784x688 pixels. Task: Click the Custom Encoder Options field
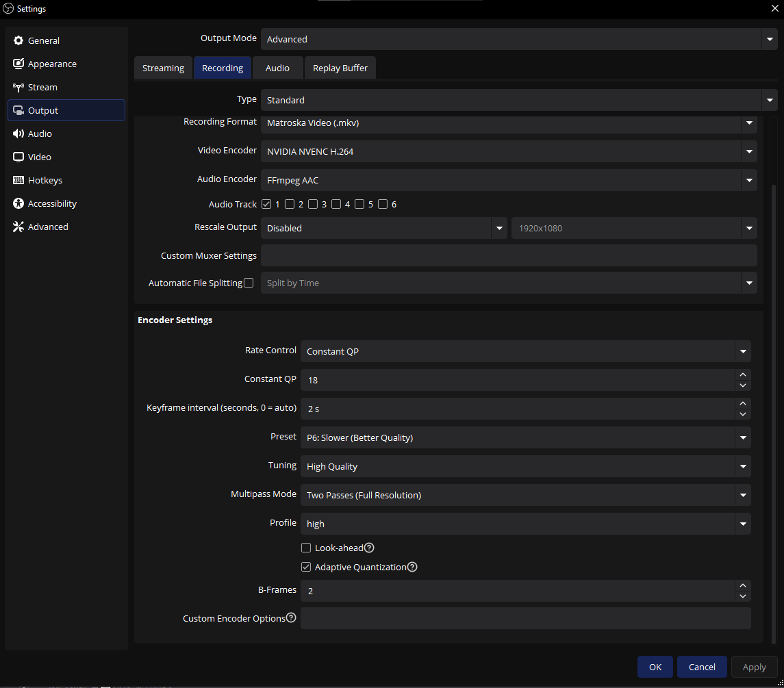coord(525,618)
